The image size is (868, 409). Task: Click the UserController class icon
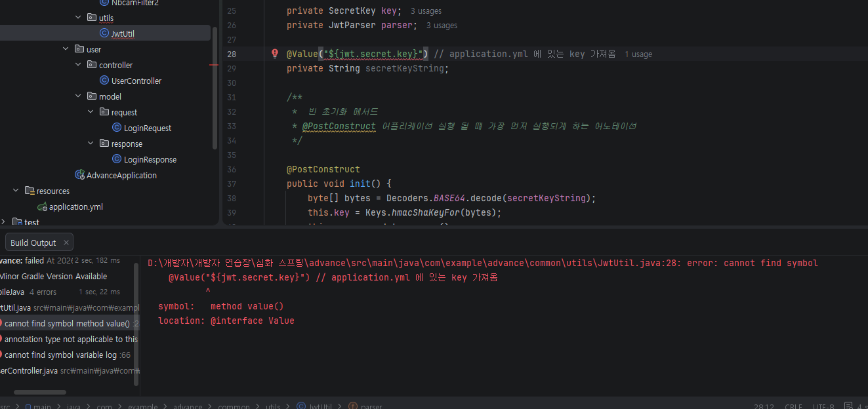tap(104, 81)
